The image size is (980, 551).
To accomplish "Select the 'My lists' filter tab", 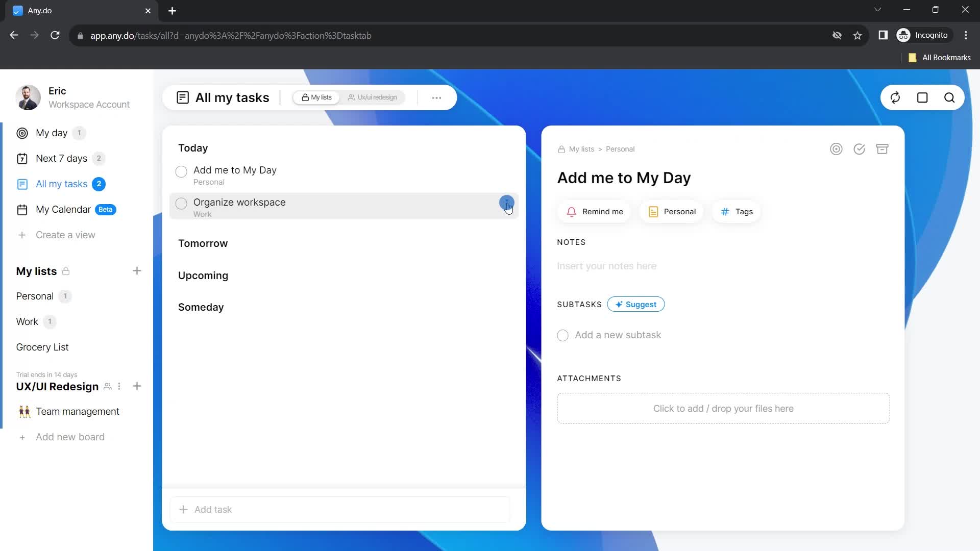I will pos(317,97).
